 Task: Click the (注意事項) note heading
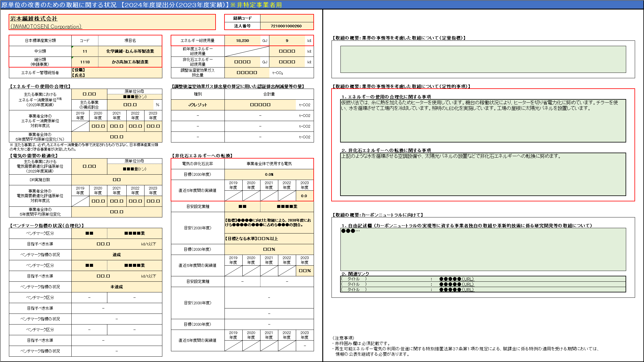(x=343, y=338)
